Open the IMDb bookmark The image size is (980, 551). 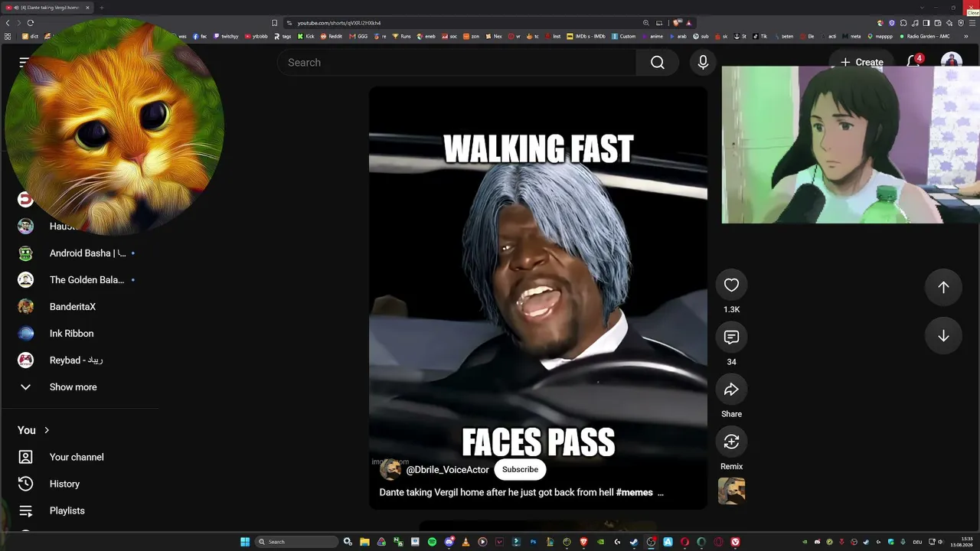point(586,36)
